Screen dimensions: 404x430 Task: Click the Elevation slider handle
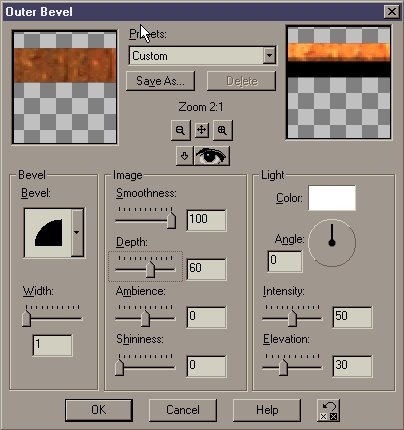coord(283,367)
